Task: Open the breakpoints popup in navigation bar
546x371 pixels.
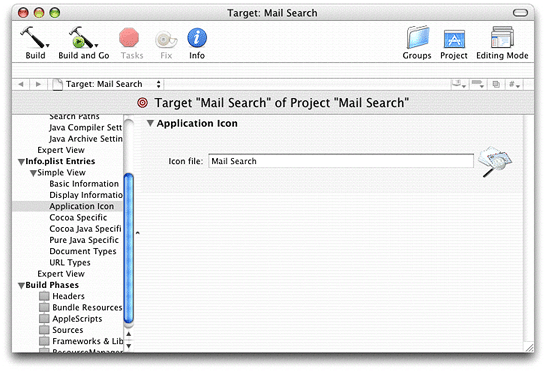Action: click(x=477, y=84)
